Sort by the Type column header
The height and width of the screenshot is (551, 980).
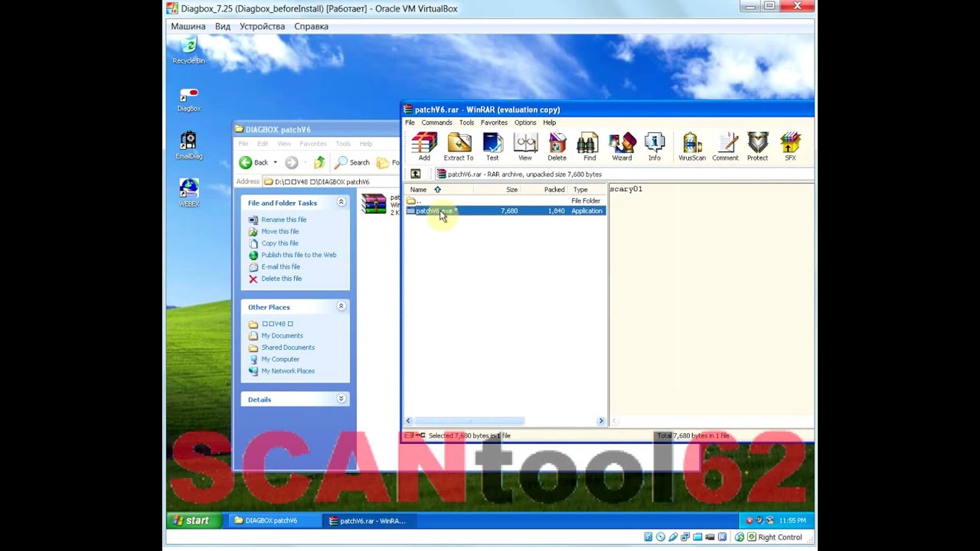pos(588,190)
